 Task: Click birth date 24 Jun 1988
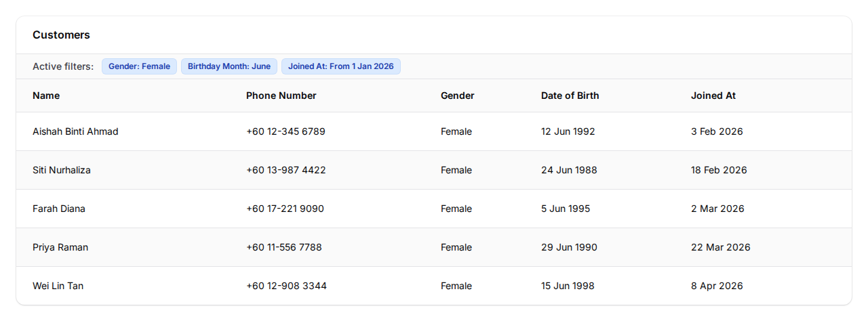point(569,170)
